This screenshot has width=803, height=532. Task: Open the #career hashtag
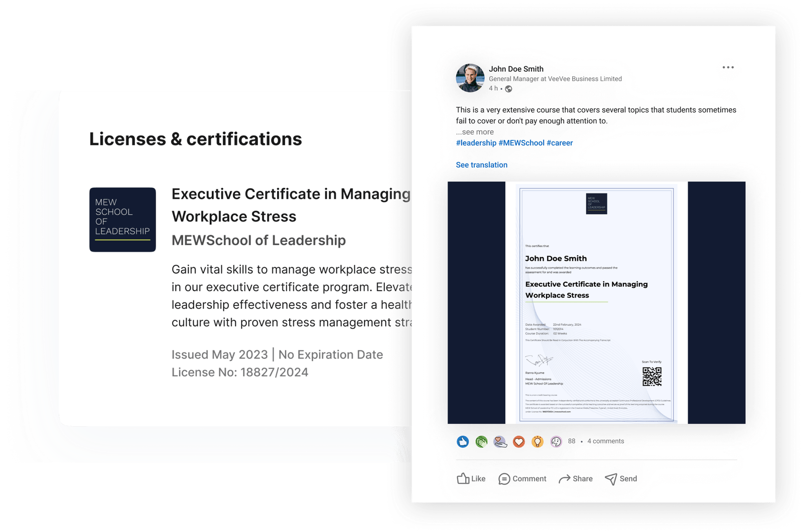[x=560, y=143]
